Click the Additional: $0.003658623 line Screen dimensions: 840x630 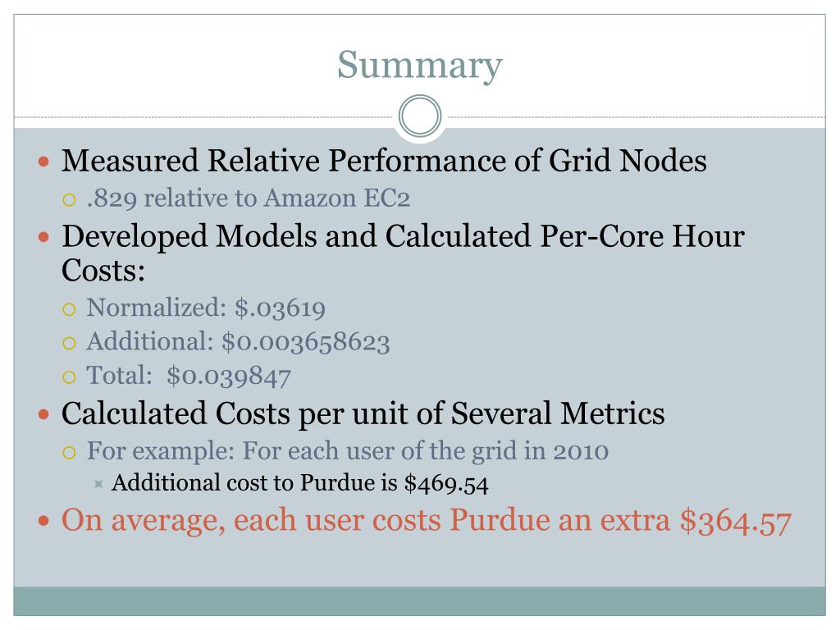[x=239, y=342]
